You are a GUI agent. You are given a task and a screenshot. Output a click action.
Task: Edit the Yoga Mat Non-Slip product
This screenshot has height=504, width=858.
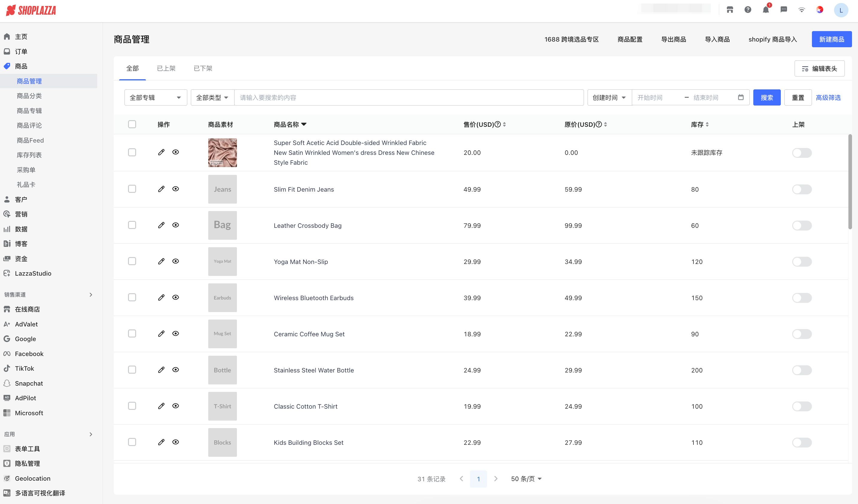pos(161,261)
